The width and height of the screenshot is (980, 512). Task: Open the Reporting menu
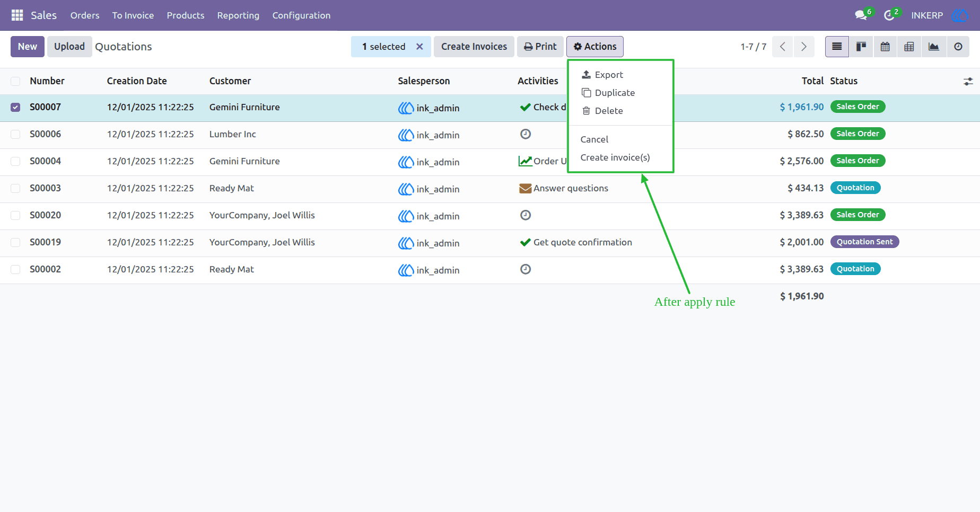click(238, 15)
